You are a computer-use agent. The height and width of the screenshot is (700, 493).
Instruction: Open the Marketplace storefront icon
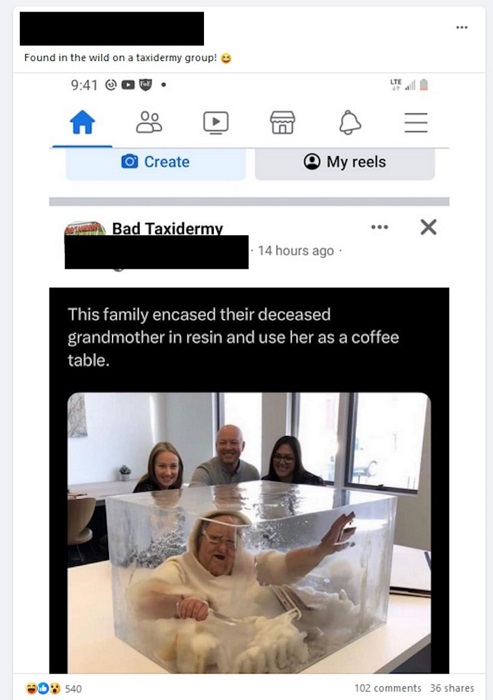283,123
